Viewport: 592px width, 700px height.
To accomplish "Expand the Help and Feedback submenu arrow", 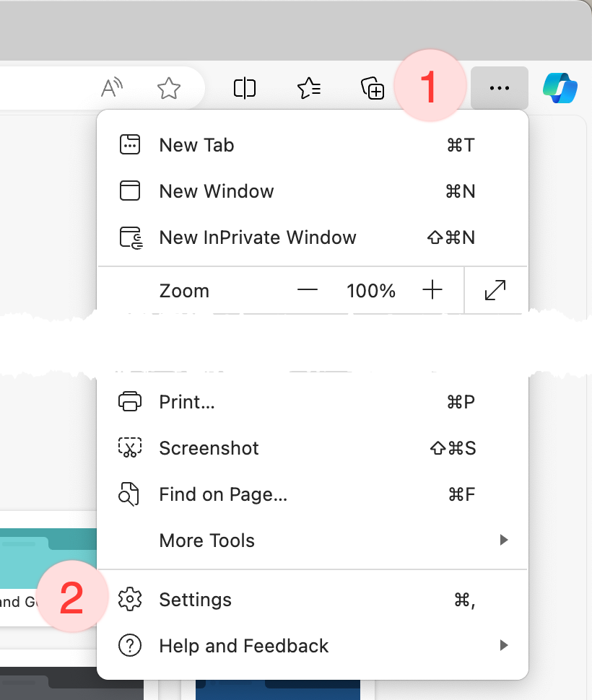I will click(x=504, y=646).
